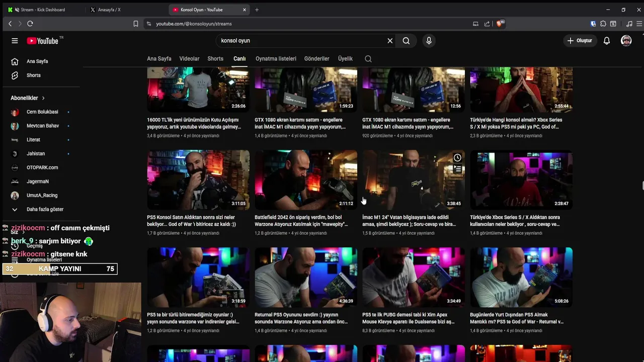Open the Returnal PS5 Oyununu sevdim thumbnail
This screenshot has height=362, width=644.
(306, 277)
